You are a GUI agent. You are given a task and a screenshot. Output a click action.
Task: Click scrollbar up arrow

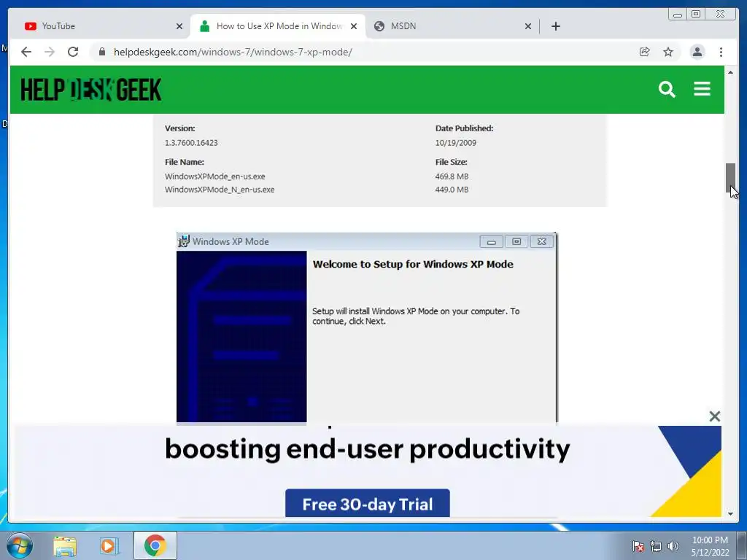coord(730,72)
